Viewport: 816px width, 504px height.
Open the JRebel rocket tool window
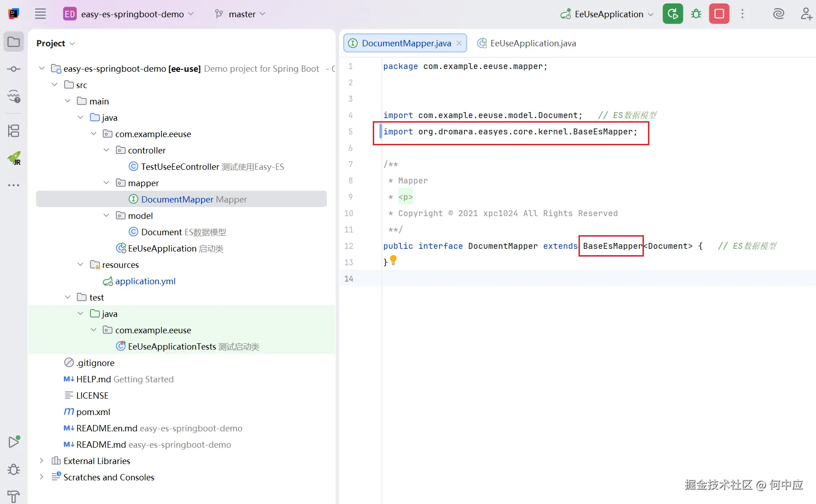(14, 158)
